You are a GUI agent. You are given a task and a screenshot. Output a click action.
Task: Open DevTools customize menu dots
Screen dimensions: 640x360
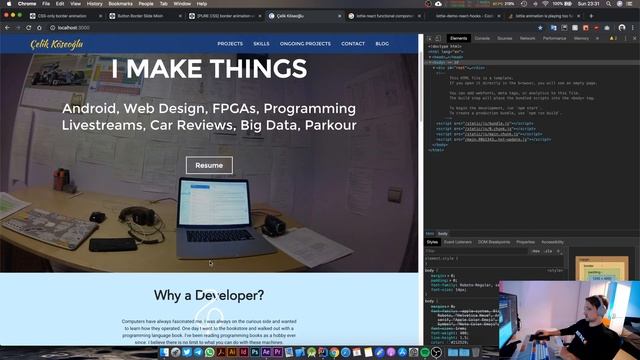[x=625, y=38]
